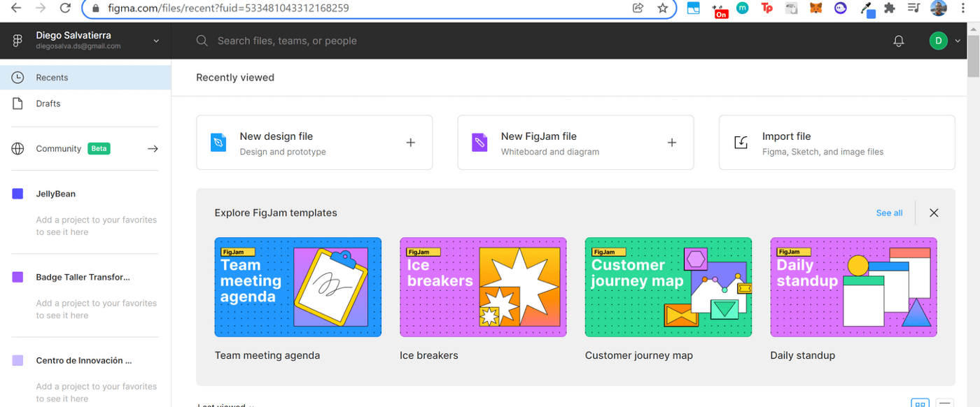Open the red Tp extension
980x407 pixels.
tap(767, 8)
